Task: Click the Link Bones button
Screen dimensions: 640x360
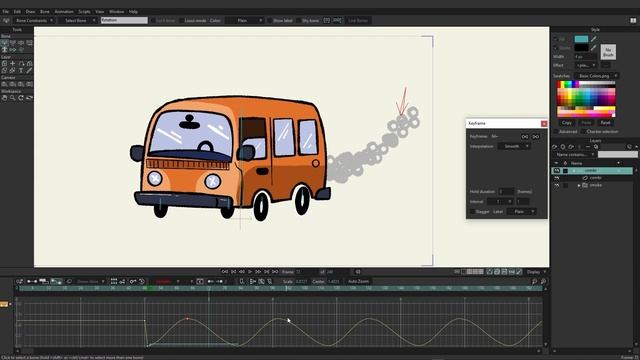Action: pyautogui.click(x=358, y=20)
